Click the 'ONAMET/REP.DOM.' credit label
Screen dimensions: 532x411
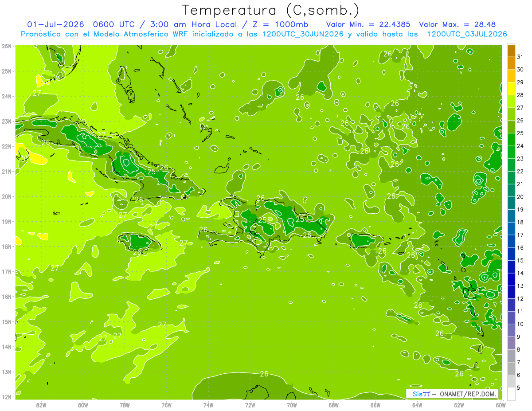(468, 394)
